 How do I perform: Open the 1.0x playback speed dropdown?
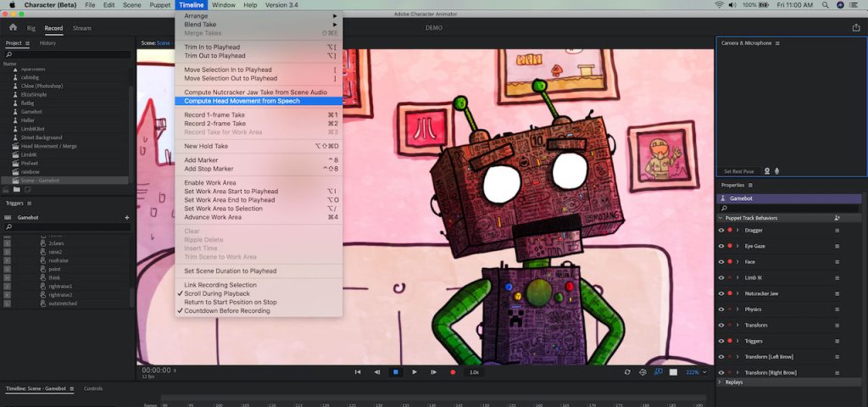474,372
